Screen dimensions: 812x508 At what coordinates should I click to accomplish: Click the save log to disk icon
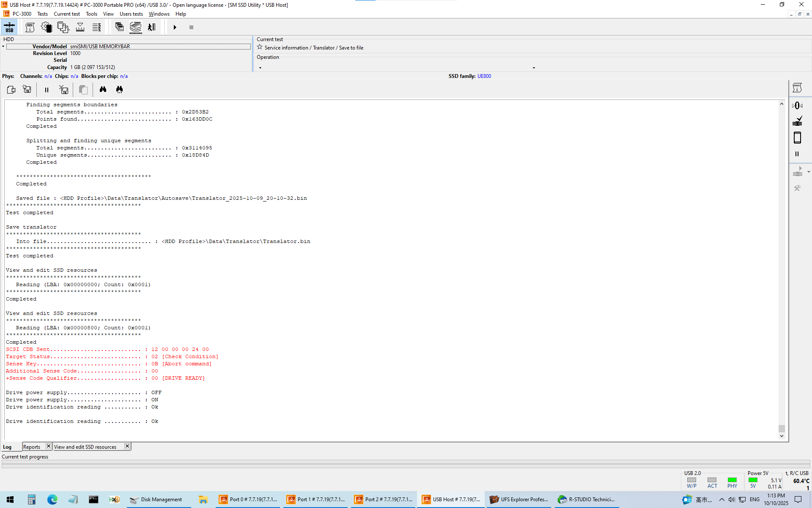click(x=27, y=89)
